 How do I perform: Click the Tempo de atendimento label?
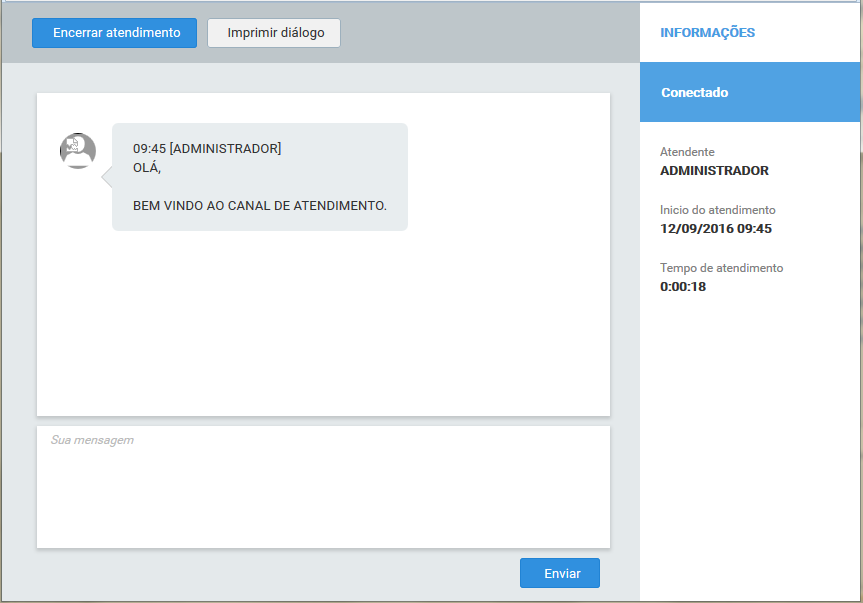pyautogui.click(x=721, y=268)
